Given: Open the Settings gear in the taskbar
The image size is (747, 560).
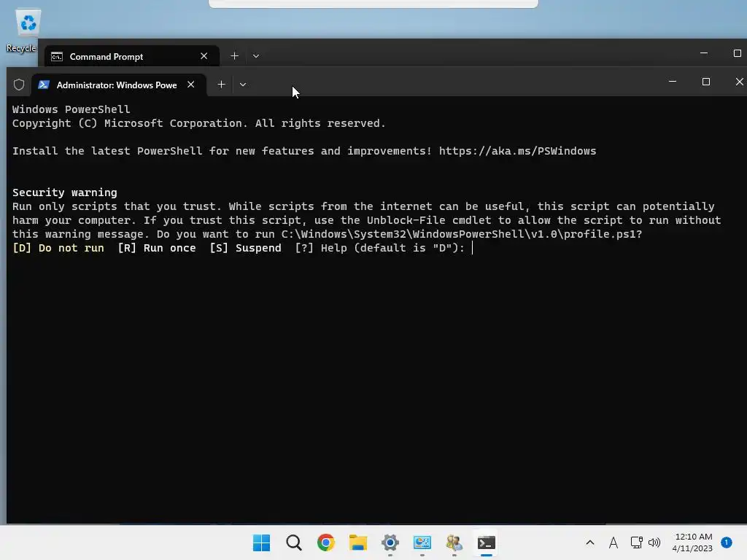Looking at the screenshot, I should click(390, 542).
